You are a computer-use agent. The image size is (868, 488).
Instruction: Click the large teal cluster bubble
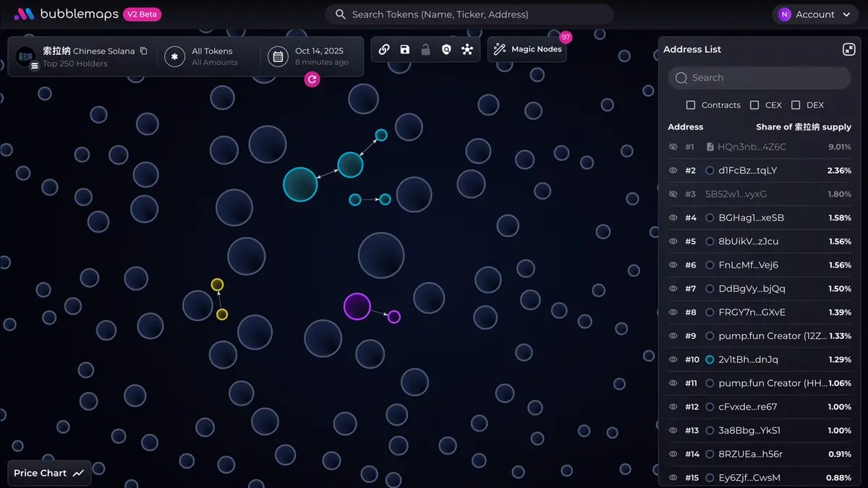(x=300, y=184)
